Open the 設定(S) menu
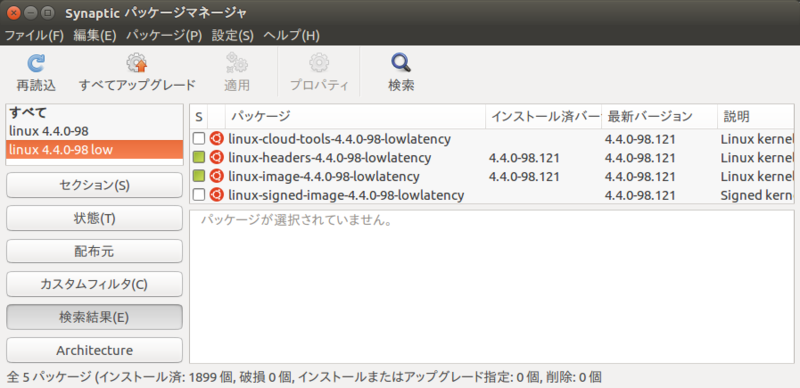This screenshot has height=388, width=800. (233, 36)
